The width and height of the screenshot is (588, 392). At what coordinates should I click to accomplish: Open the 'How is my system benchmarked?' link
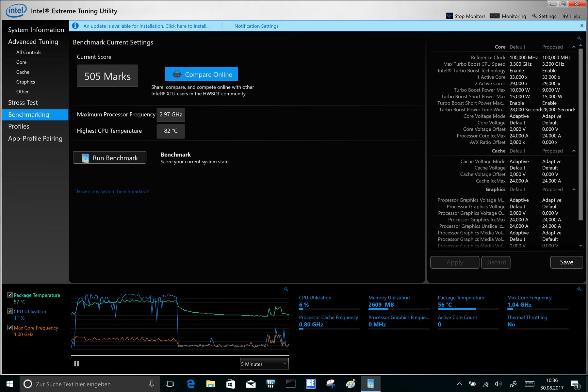click(x=113, y=191)
